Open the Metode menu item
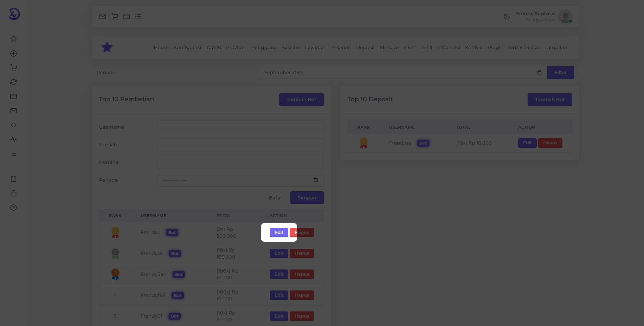 click(389, 47)
